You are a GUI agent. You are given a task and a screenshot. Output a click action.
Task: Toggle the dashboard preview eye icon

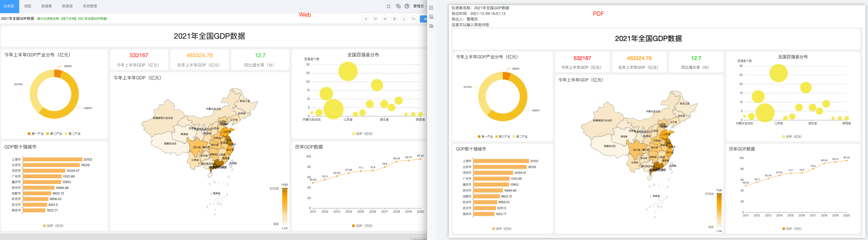(385, 19)
